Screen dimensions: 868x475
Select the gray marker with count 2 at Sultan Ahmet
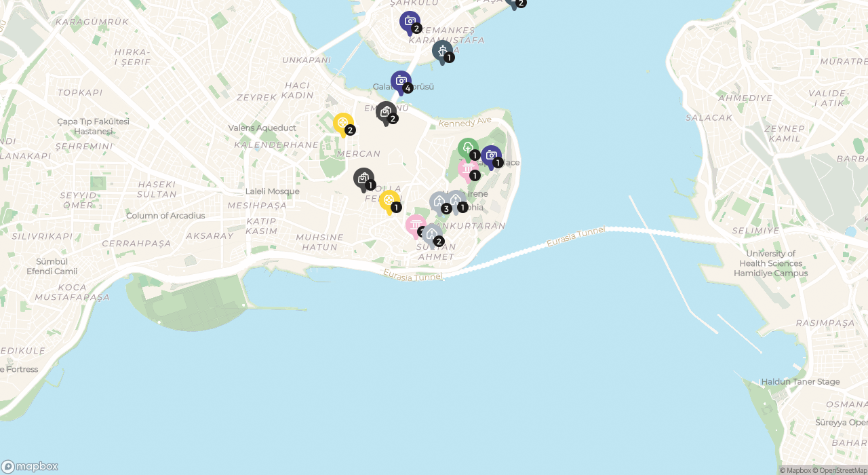[x=432, y=235]
